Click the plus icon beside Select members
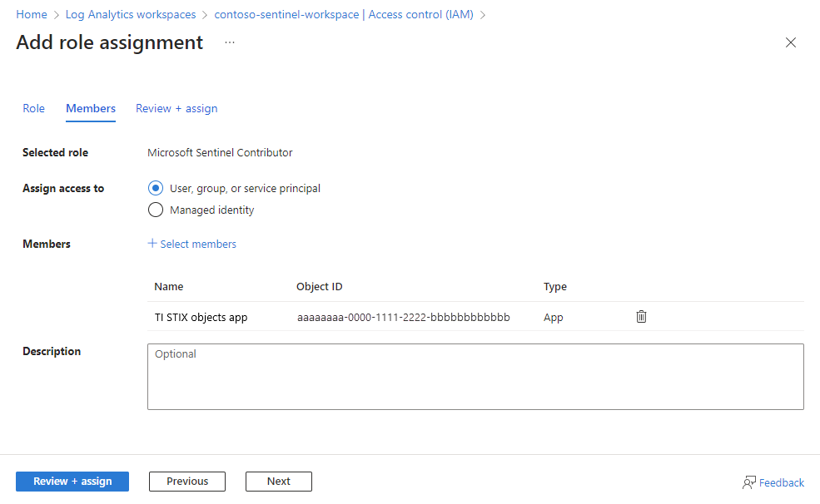820x504 pixels. tap(152, 243)
